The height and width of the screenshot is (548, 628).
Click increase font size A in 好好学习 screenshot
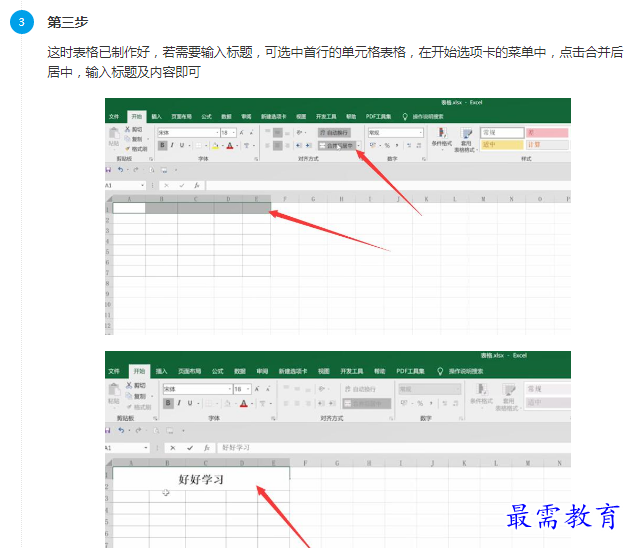point(257,389)
